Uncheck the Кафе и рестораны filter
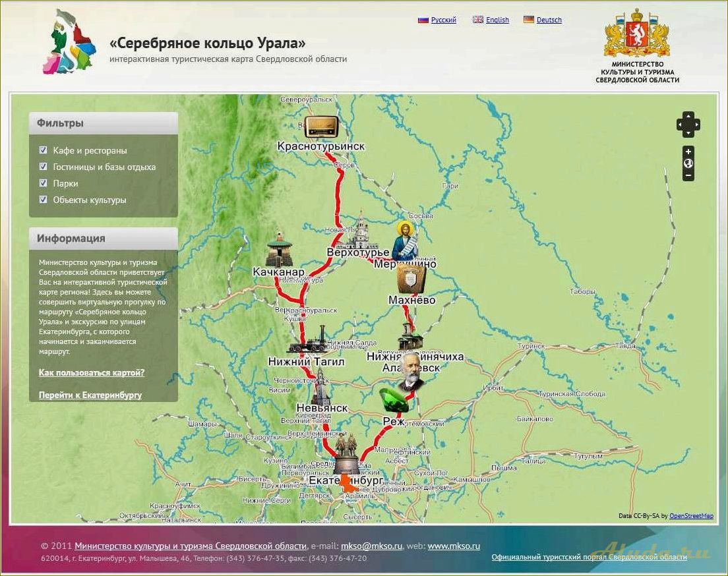Image resolution: width=728 pixels, height=576 pixels. coord(44,150)
